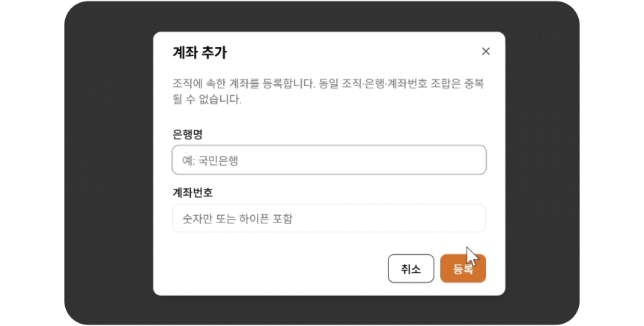Click the dark backdrop strip above the dialog
The height and width of the screenshot is (326, 644).
(x=329, y=16)
